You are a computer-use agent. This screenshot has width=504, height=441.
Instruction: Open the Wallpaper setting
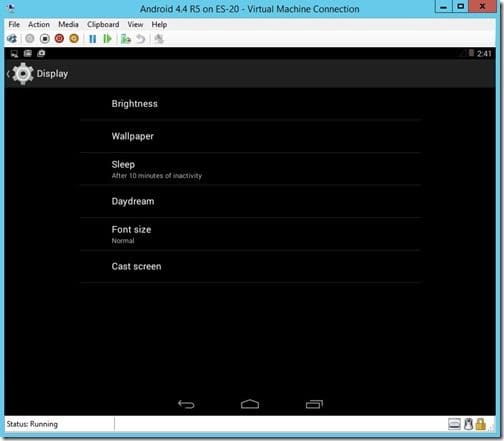tap(251, 136)
